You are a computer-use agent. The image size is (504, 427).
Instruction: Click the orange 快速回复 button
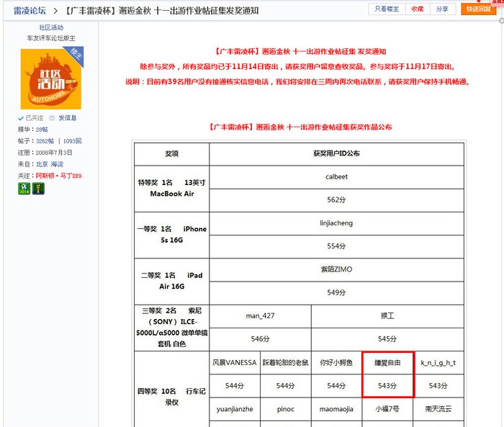pos(479,9)
